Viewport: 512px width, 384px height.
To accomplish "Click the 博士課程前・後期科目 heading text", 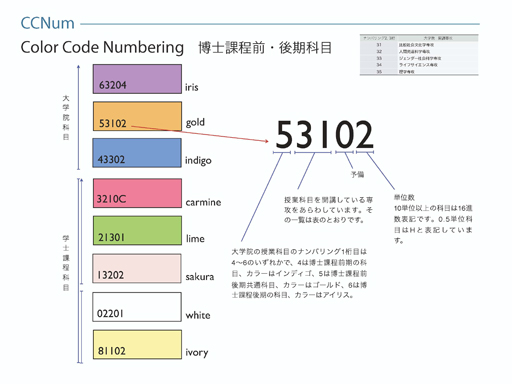I will [x=265, y=48].
